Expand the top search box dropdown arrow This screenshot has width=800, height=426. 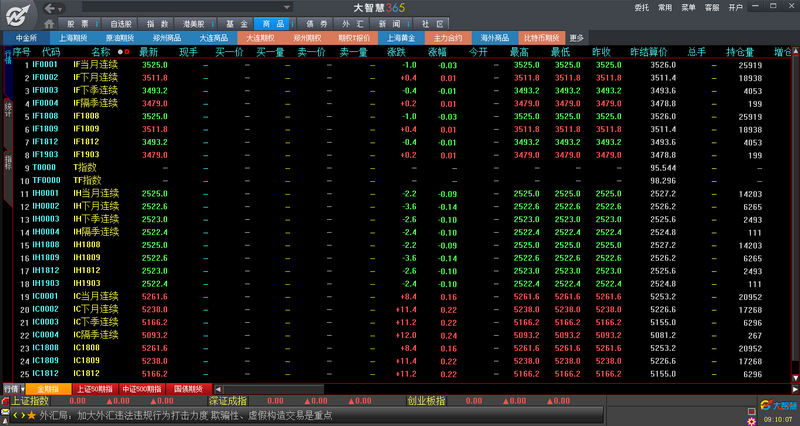click(287, 7)
